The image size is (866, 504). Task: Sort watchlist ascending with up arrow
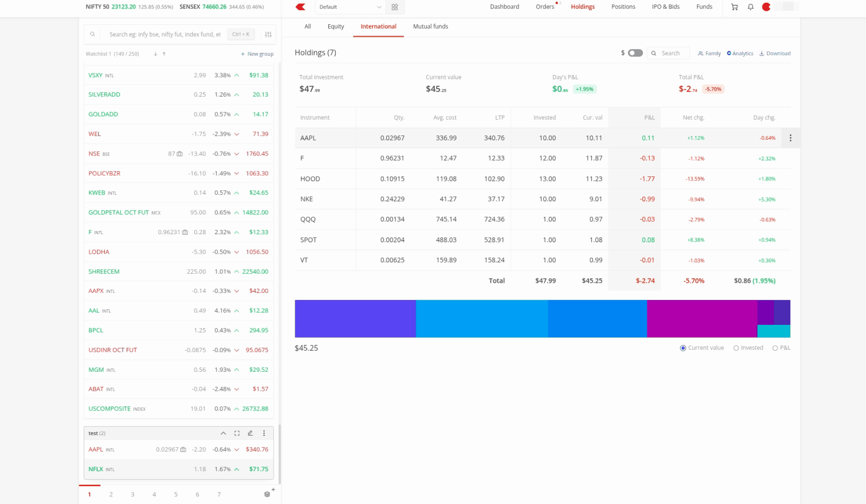pos(164,54)
